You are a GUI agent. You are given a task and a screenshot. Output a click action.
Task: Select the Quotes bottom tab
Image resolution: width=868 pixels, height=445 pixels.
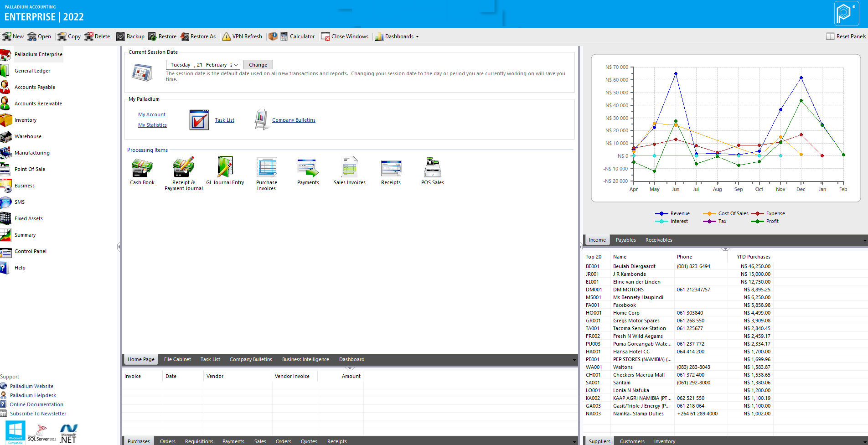pyautogui.click(x=309, y=441)
